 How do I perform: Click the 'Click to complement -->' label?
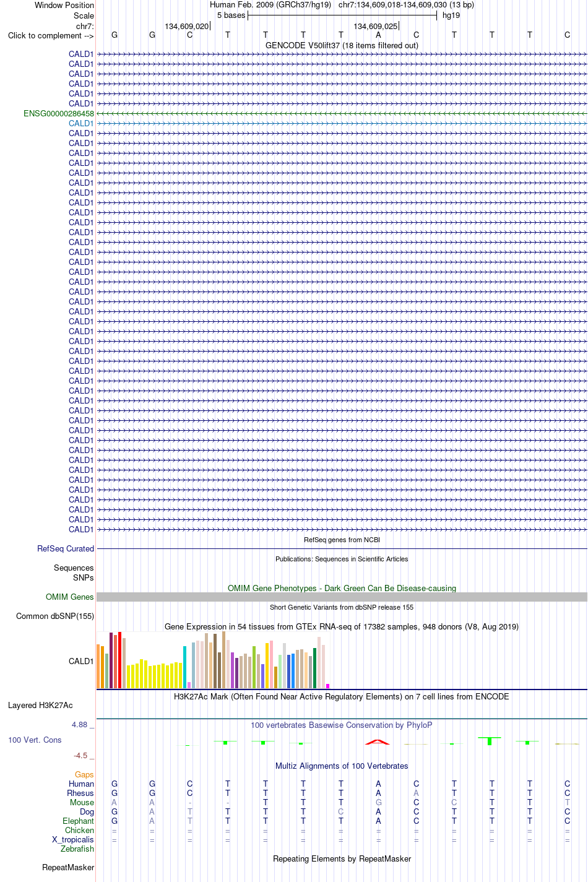[51, 35]
